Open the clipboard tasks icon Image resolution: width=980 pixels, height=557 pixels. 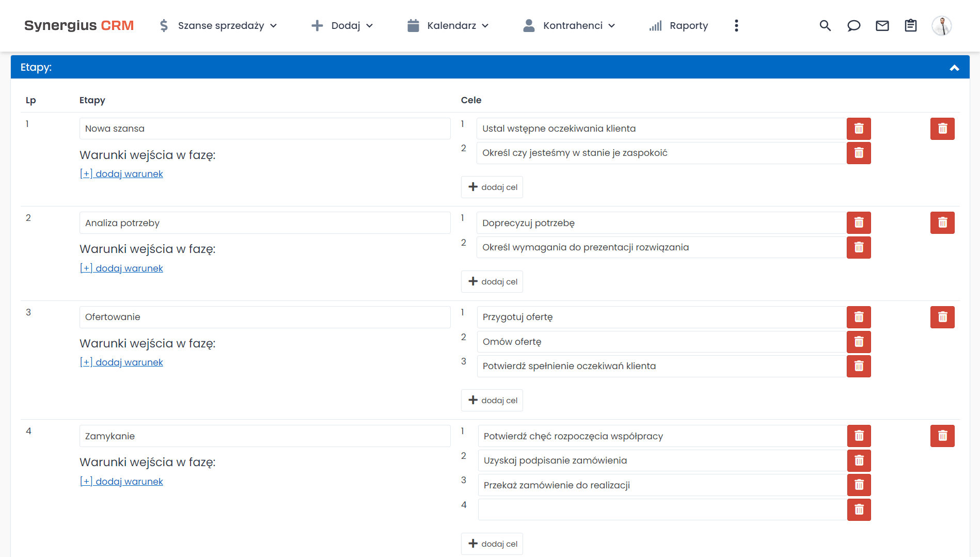pos(910,25)
